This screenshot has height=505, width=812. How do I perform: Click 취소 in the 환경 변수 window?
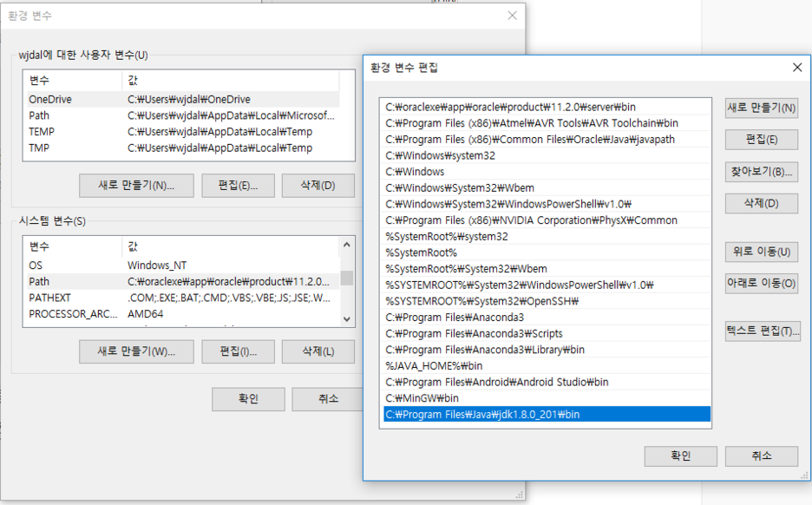click(328, 399)
